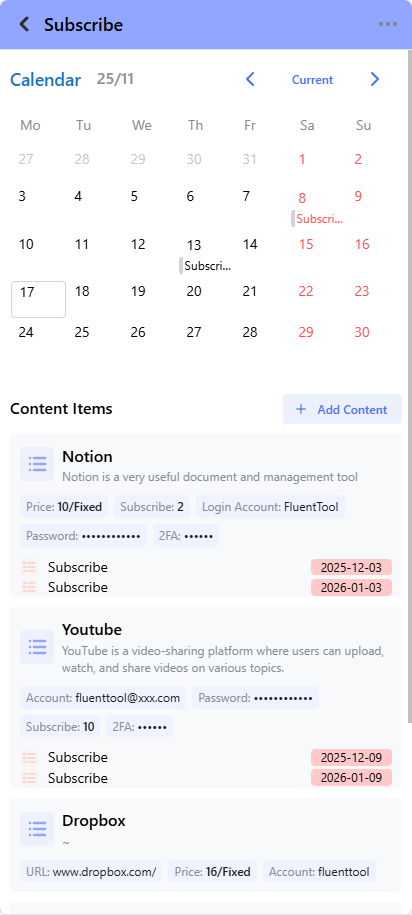Select day 1 in the calendar
Viewport: 412px width, 915px height.
pyautogui.click(x=302, y=159)
